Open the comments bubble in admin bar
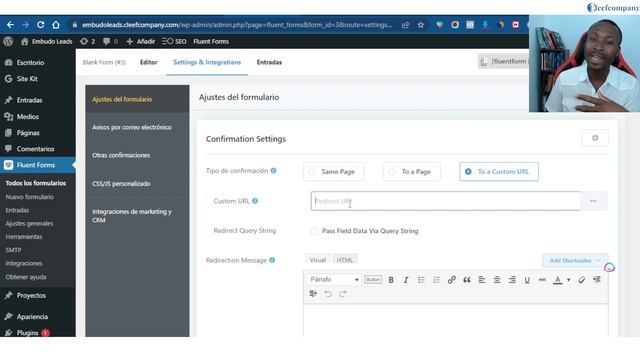 click(110, 41)
